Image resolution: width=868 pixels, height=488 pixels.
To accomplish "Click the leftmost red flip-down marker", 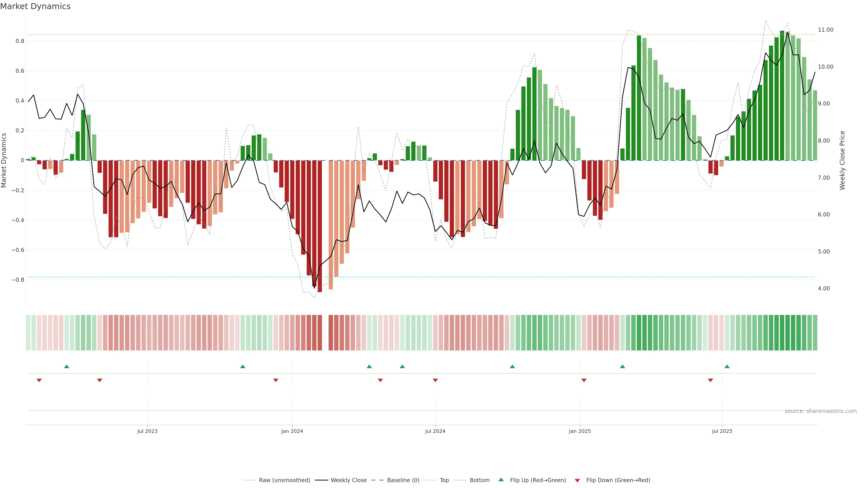I will point(39,380).
